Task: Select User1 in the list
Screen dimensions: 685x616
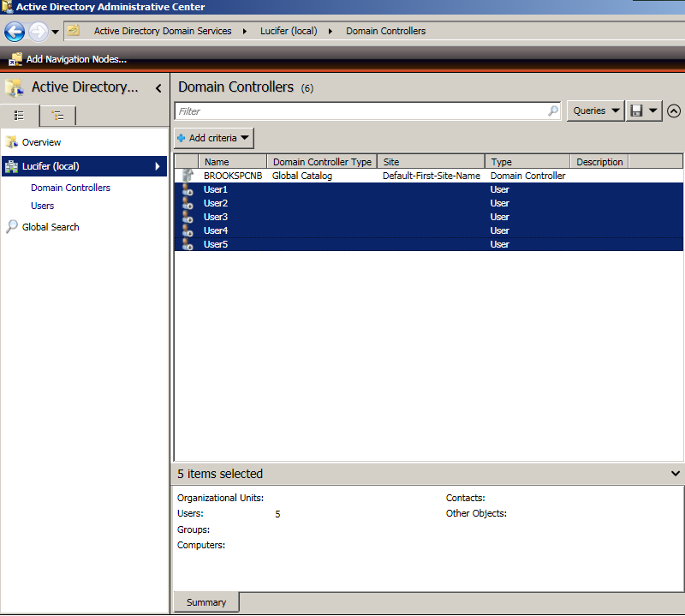Action: (x=429, y=189)
